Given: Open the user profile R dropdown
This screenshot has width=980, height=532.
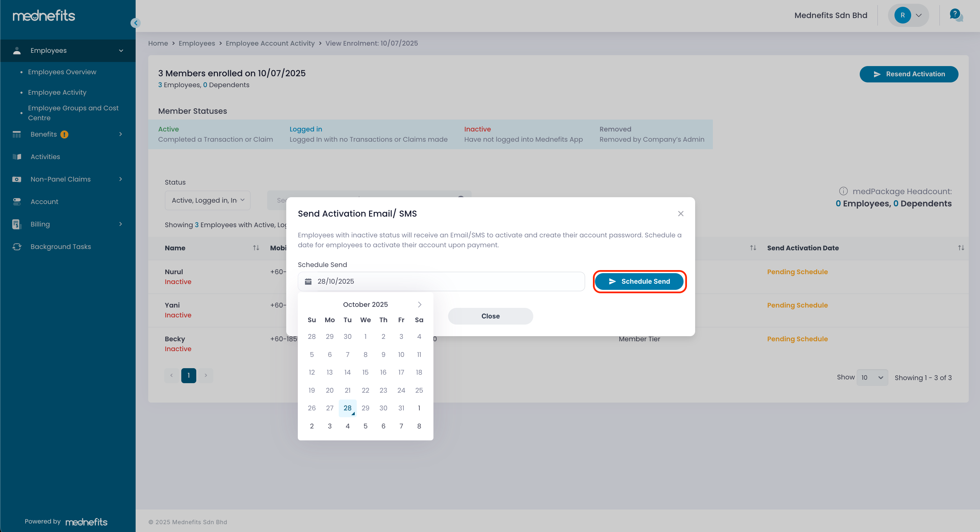Looking at the screenshot, I should 908,16.
